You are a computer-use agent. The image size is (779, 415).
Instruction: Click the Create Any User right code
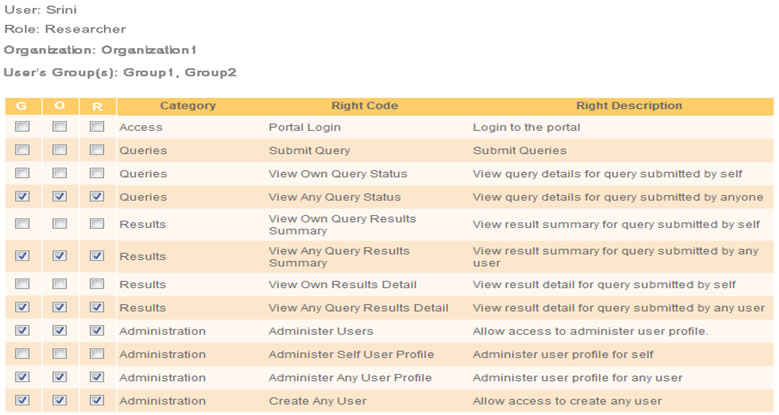click(317, 400)
